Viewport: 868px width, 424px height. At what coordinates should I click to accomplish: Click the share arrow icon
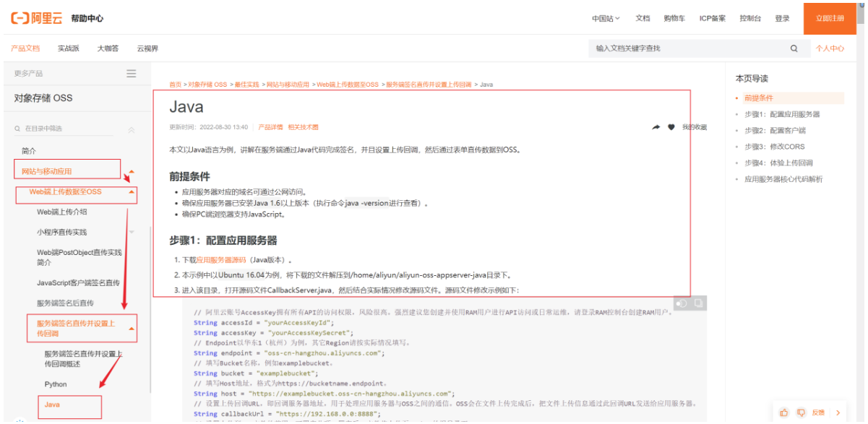pos(656,127)
